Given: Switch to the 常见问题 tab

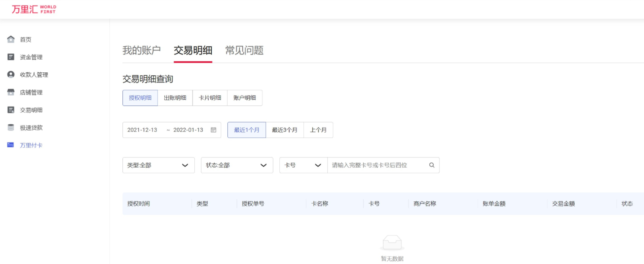Looking at the screenshot, I should (x=244, y=50).
